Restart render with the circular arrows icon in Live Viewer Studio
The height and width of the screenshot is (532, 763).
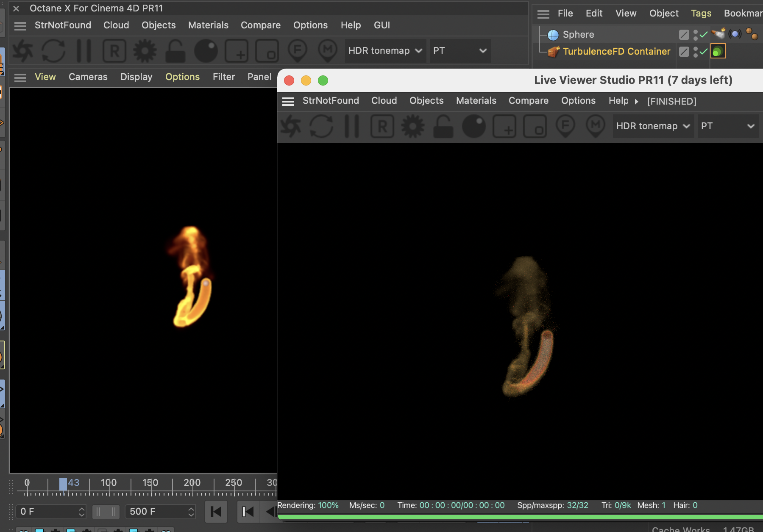(x=321, y=126)
